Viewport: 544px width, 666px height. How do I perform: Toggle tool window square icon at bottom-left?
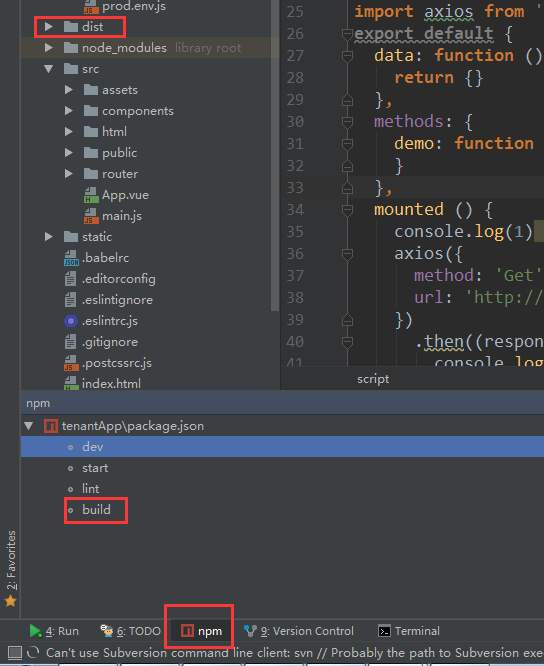point(15,652)
